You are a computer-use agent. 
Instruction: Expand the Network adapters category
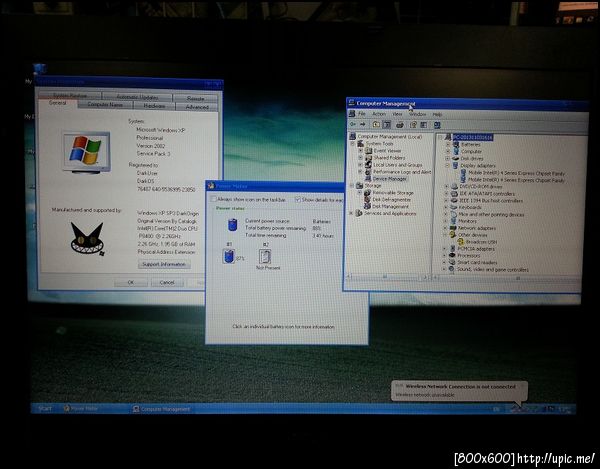pyautogui.click(x=445, y=228)
